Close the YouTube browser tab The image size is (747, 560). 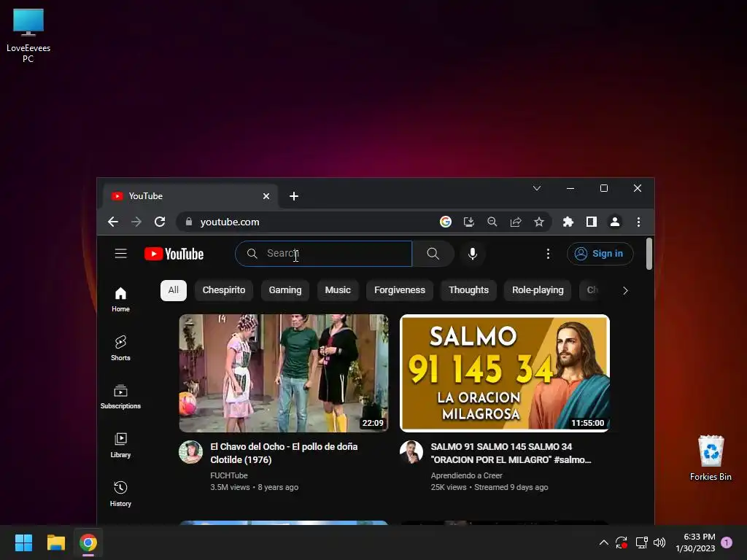pos(266,196)
